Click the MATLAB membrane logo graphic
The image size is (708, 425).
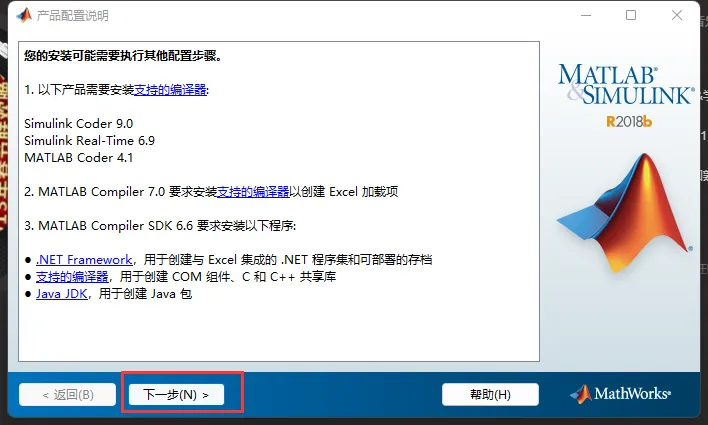(625, 212)
